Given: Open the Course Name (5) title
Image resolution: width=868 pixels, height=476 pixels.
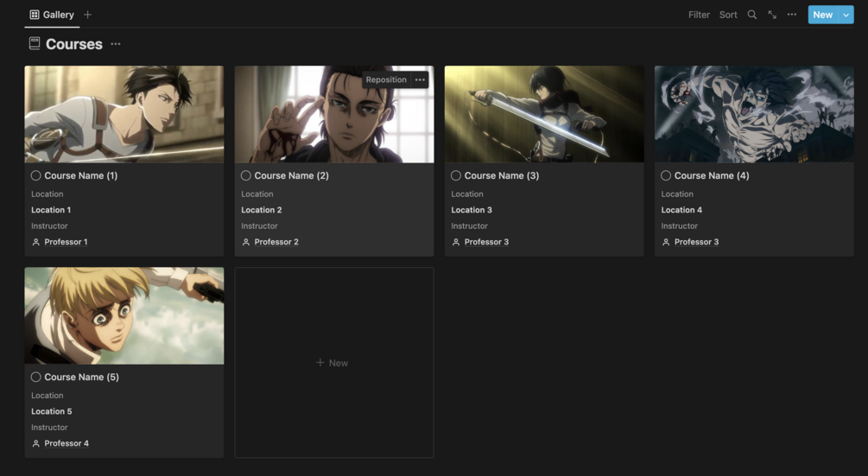Looking at the screenshot, I should click(x=81, y=377).
